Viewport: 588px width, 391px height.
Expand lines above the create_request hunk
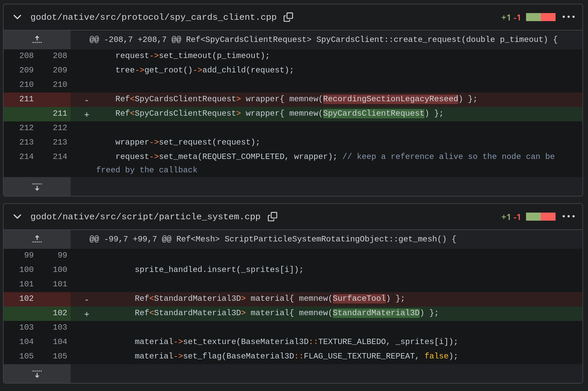[x=37, y=39]
